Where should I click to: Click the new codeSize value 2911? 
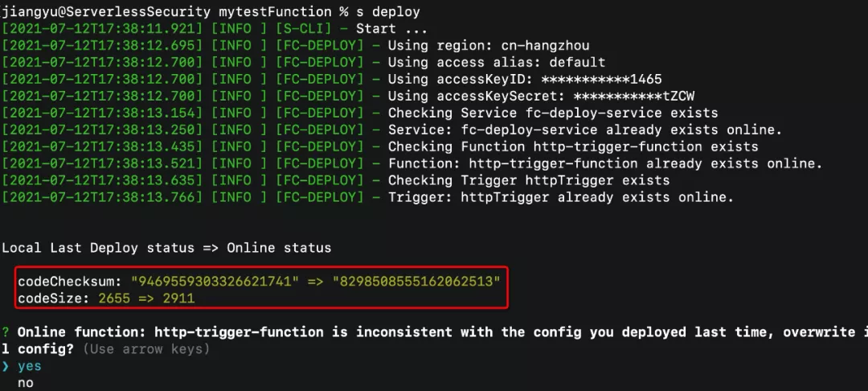point(178,298)
